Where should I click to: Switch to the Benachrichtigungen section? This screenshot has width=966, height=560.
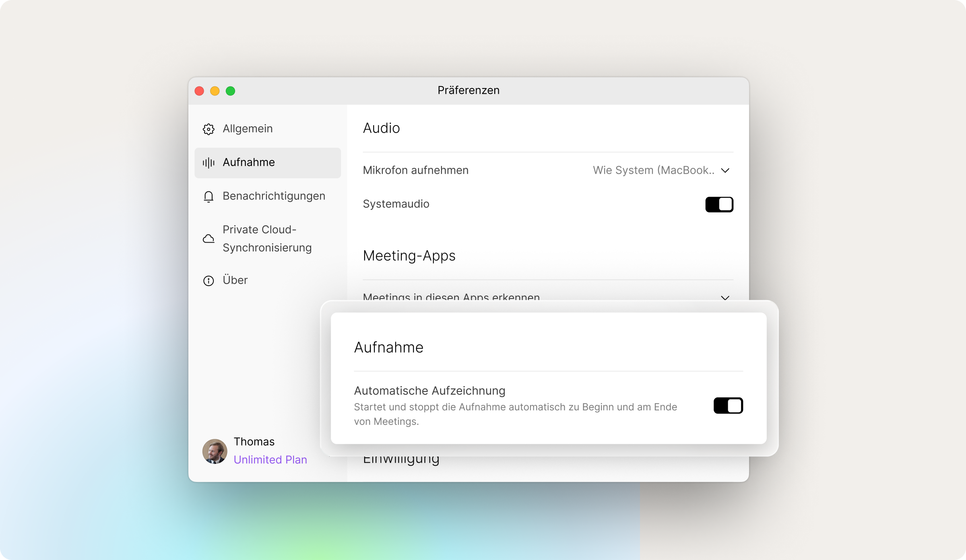[274, 196]
